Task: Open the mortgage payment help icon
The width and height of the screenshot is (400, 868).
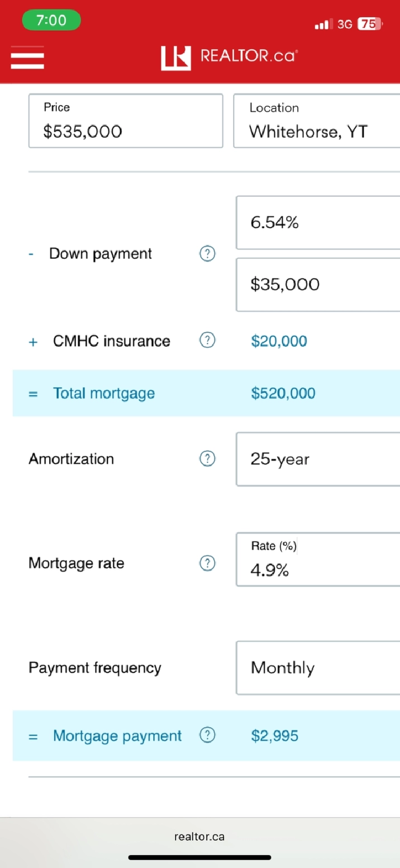Action: 207,735
